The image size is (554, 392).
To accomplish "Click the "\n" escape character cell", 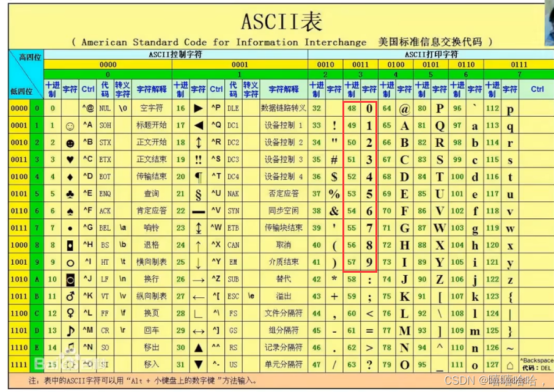I will pyautogui.click(x=122, y=279).
